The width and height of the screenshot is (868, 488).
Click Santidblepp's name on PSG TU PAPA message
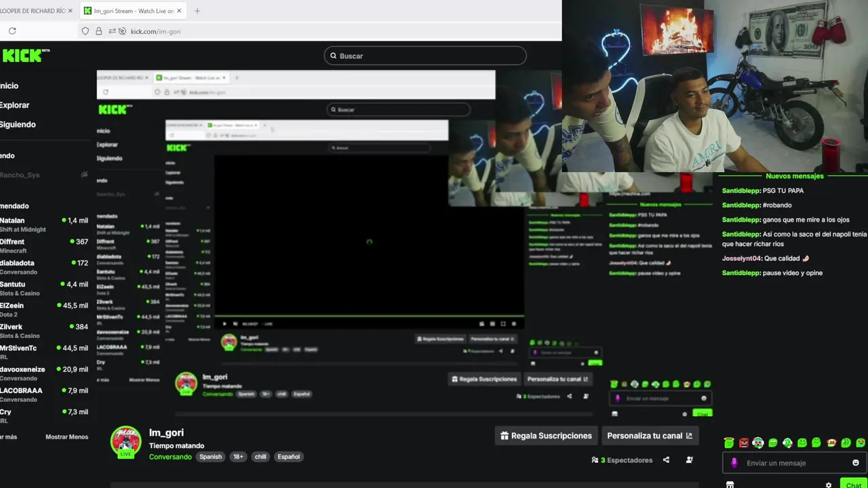point(741,190)
